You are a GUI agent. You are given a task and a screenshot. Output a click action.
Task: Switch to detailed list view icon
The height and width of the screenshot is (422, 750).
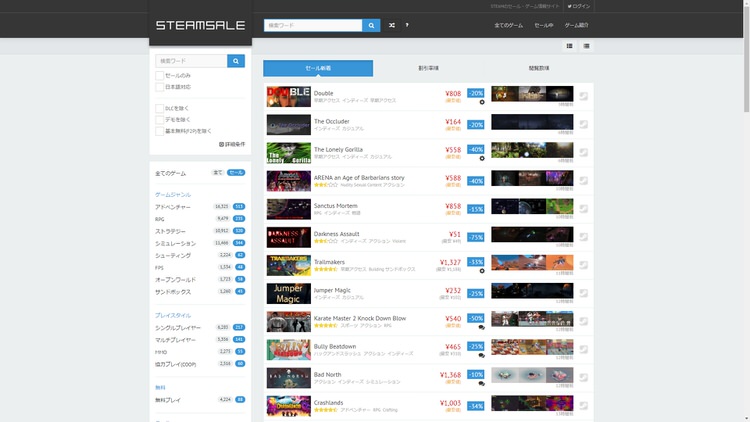coord(569,46)
